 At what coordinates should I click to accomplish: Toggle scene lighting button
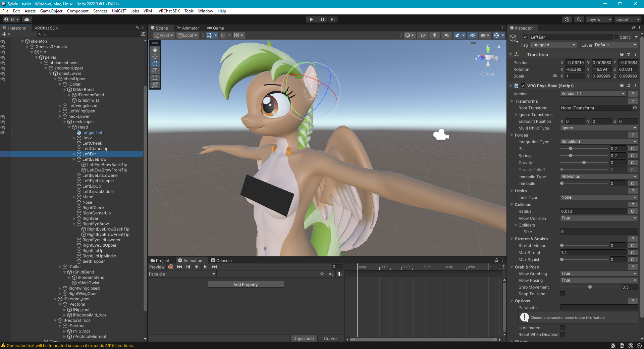coord(435,35)
